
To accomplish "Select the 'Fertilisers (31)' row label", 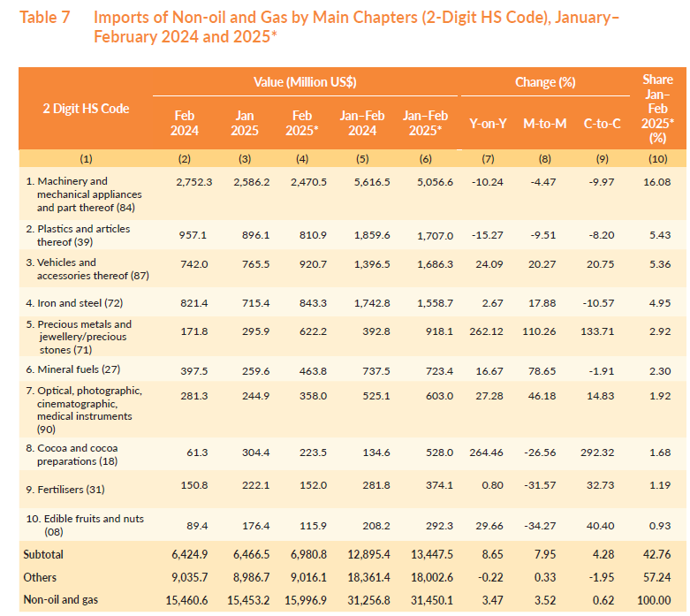I will click(x=65, y=489).
